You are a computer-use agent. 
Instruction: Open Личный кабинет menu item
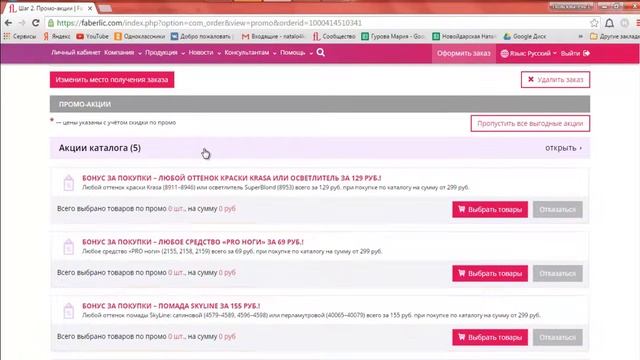76,53
